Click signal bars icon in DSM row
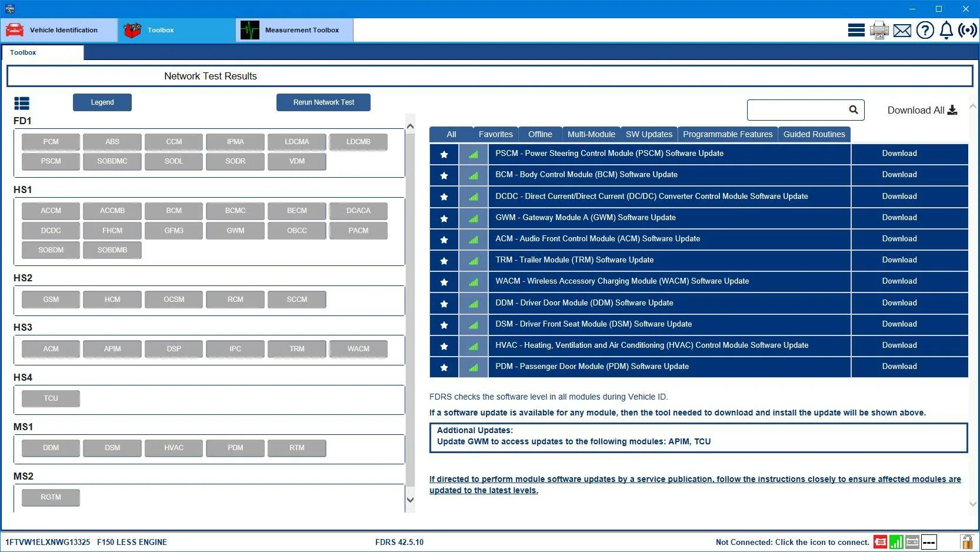 pyautogui.click(x=474, y=325)
